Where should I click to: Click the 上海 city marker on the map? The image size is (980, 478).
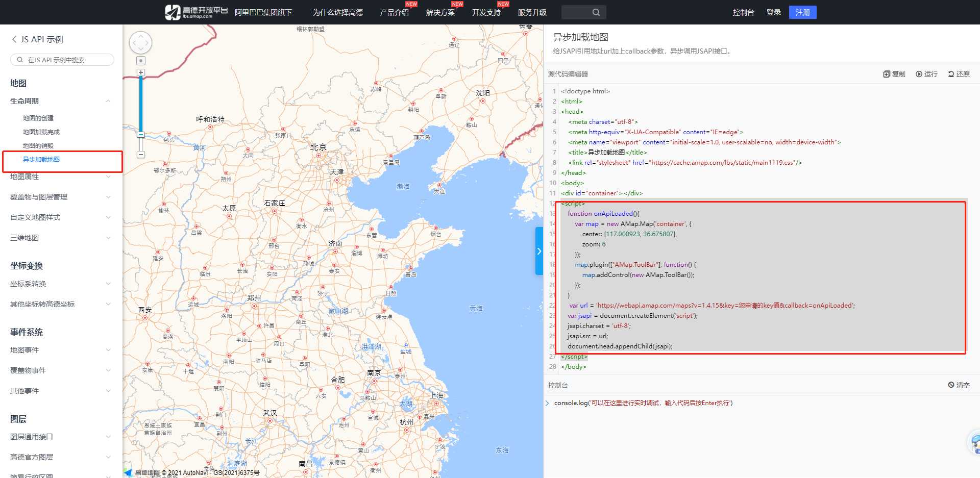click(436, 404)
